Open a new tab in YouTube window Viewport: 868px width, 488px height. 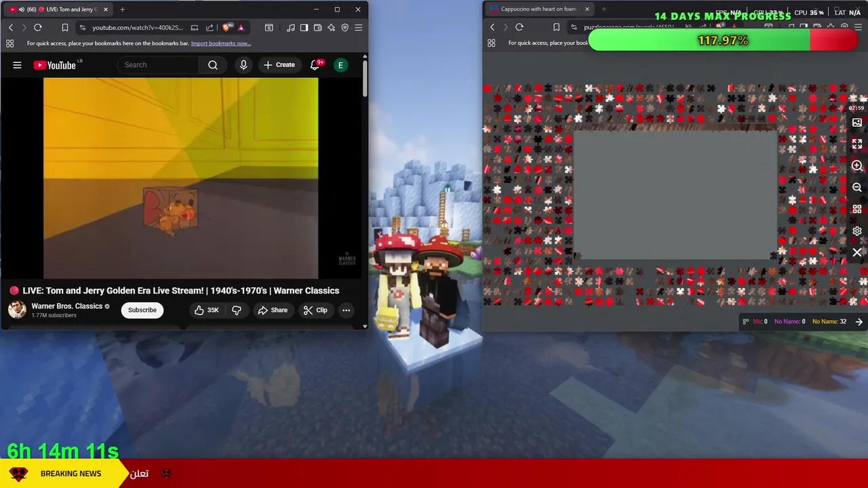(x=122, y=9)
